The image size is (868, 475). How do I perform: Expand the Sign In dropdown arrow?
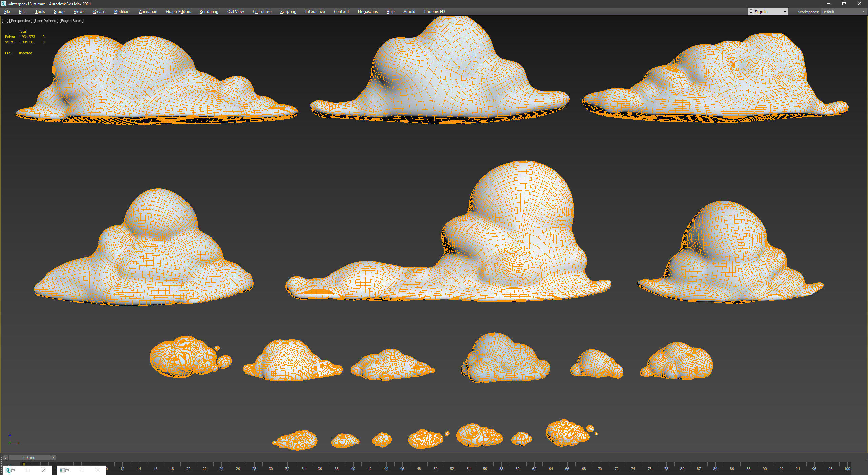pyautogui.click(x=785, y=12)
